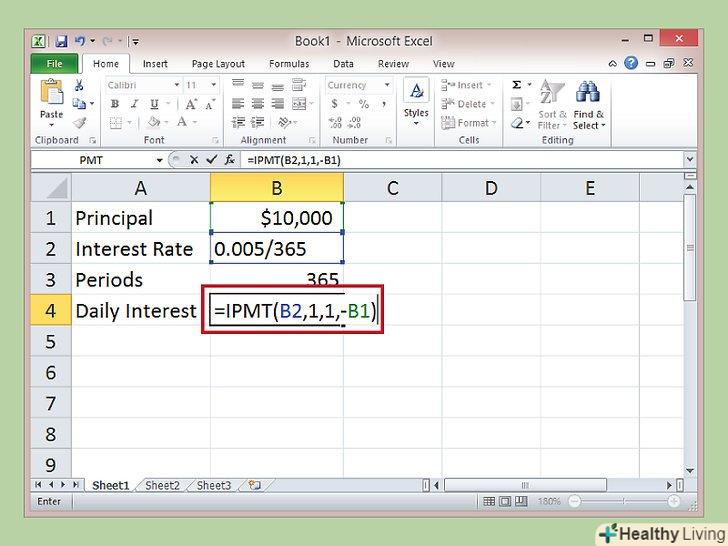
Task: Switch to the Data tab
Action: tap(343, 64)
